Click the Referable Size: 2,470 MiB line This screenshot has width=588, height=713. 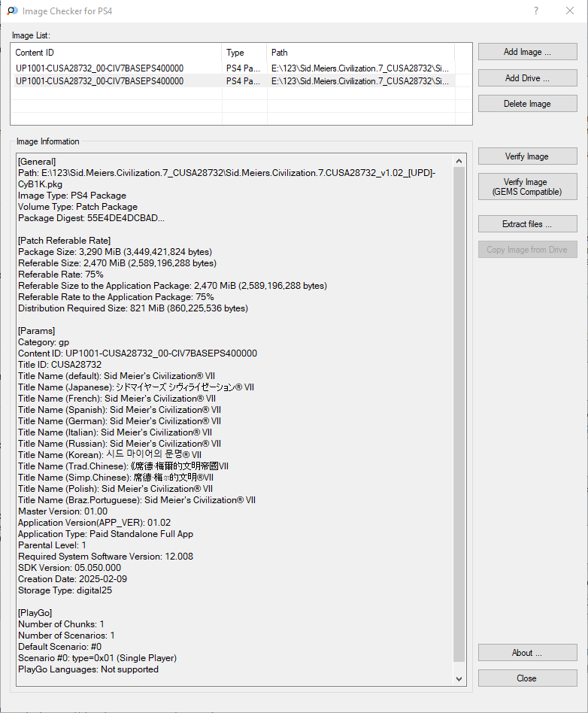[117, 263]
